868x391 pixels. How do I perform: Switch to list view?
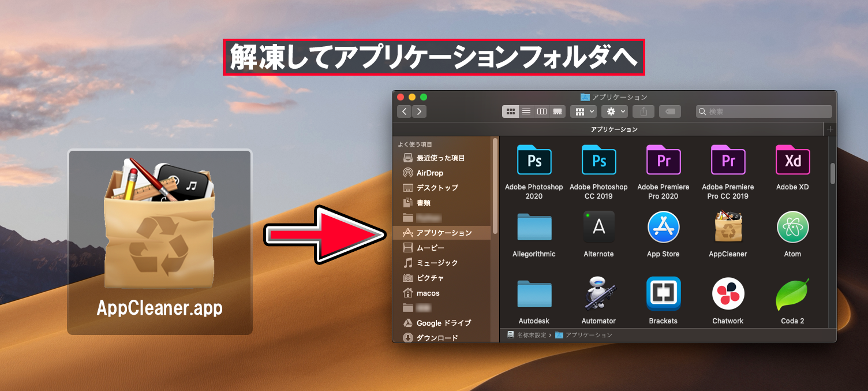pyautogui.click(x=526, y=111)
